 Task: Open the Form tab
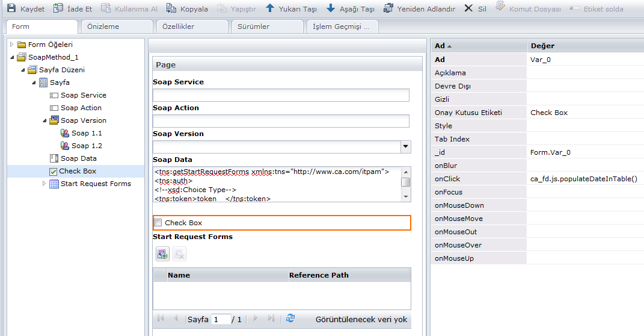pyautogui.click(x=42, y=26)
